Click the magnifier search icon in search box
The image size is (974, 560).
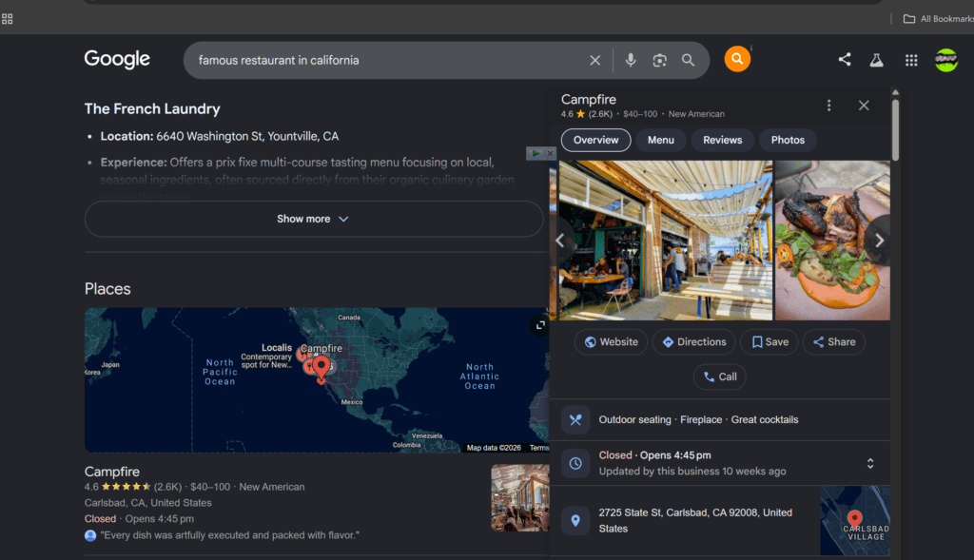[x=689, y=60]
